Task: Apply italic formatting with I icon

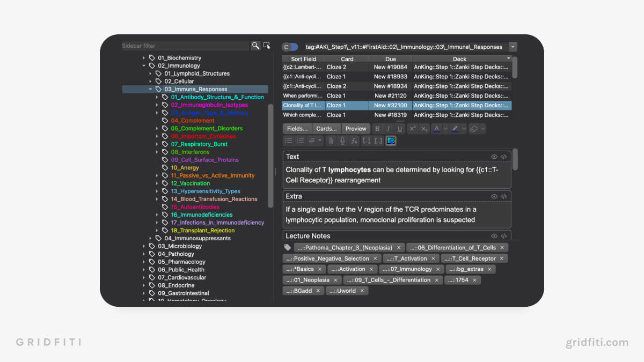Action: tap(389, 129)
